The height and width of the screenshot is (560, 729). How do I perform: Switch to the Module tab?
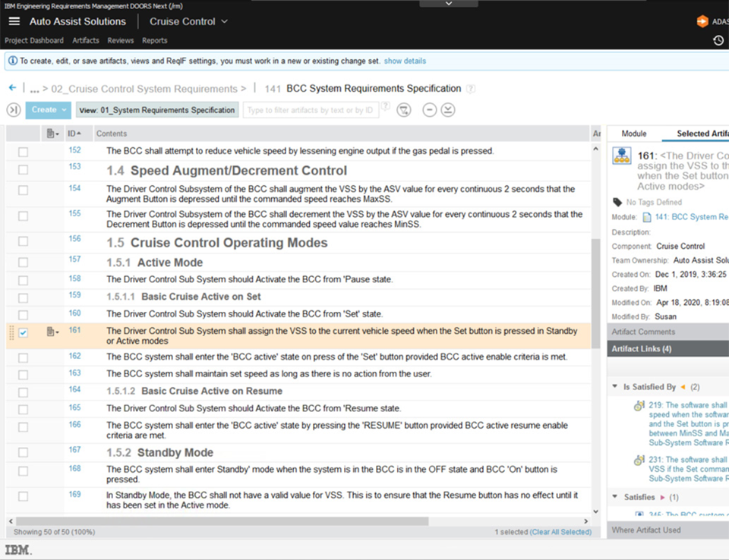click(633, 134)
